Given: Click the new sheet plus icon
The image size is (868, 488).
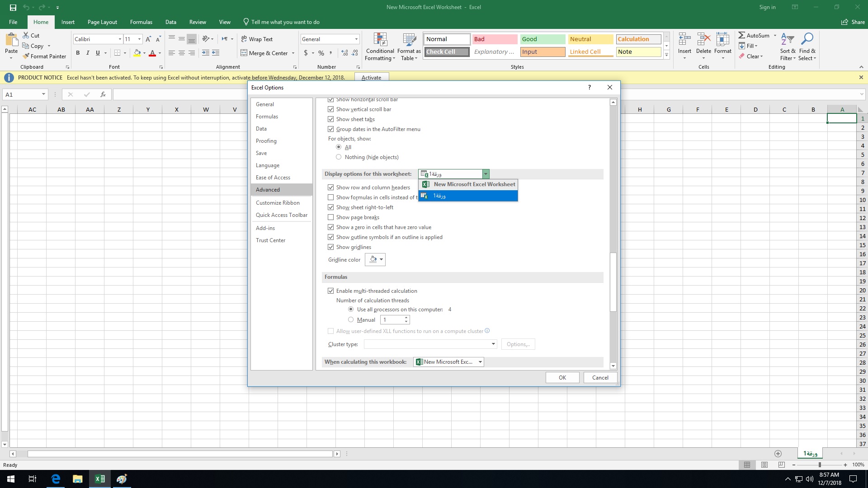Looking at the screenshot, I should pyautogui.click(x=778, y=453).
